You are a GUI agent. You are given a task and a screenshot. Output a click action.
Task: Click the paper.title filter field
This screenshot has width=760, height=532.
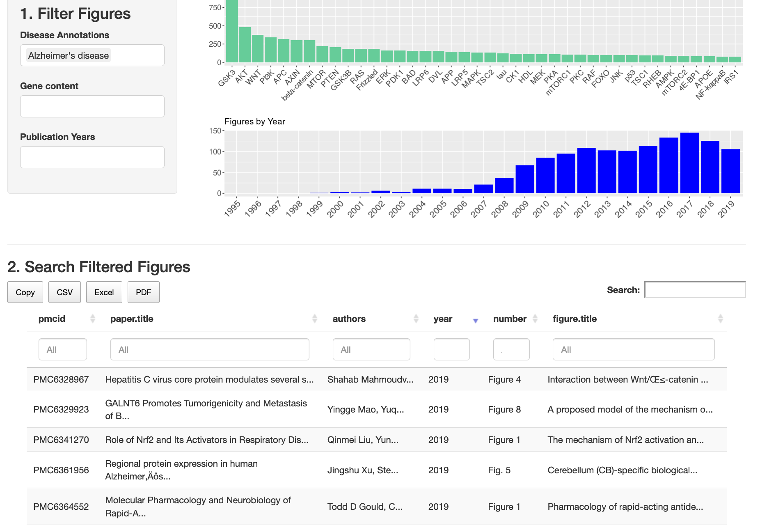(x=209, y=350)
